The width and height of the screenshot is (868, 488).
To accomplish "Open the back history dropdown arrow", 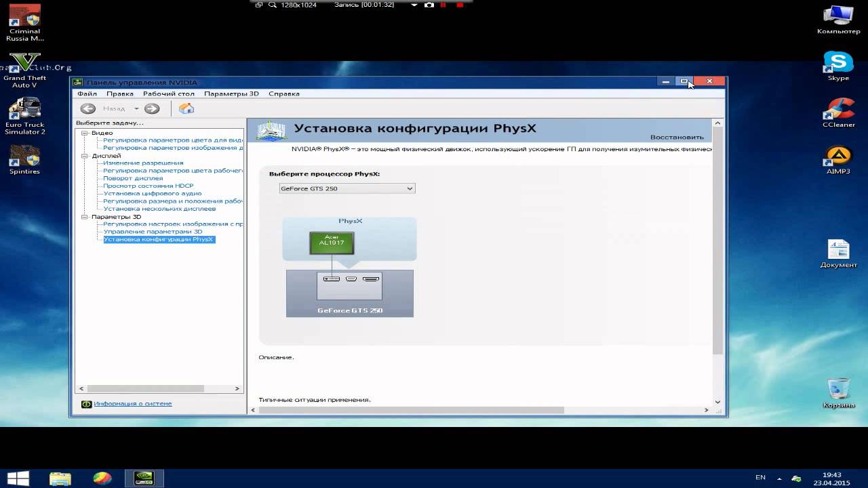I will [136, 108].
